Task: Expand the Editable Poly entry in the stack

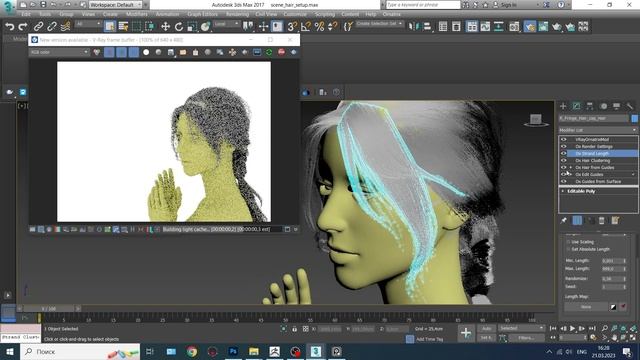Action: pos(563,191)
